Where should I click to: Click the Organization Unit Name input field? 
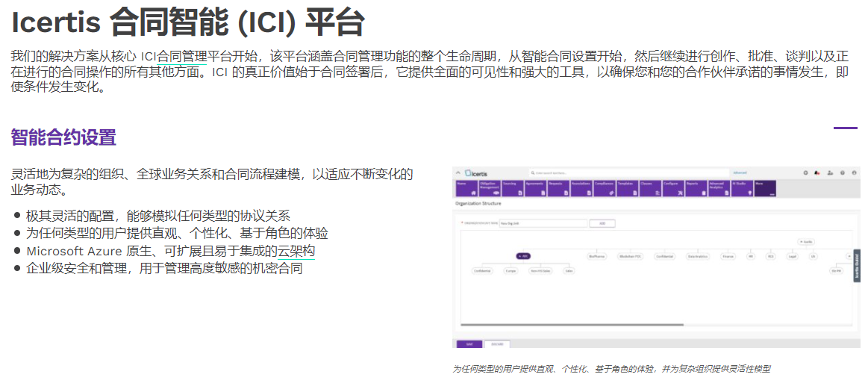[543, 223]
